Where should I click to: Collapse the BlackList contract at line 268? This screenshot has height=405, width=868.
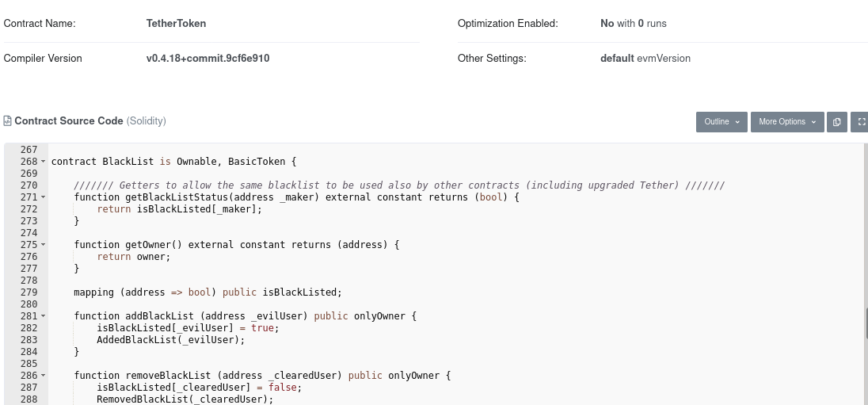coord(44,162)
